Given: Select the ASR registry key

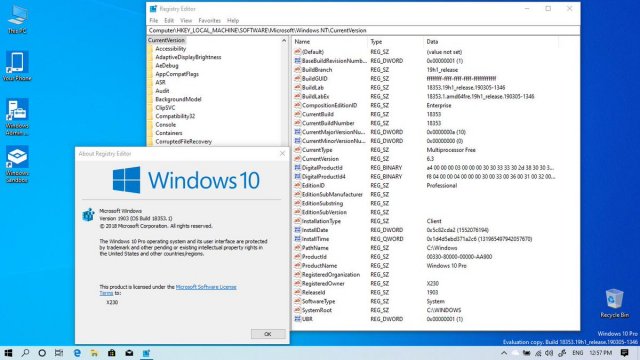Looking at the screenshot, I should point(160,82).
